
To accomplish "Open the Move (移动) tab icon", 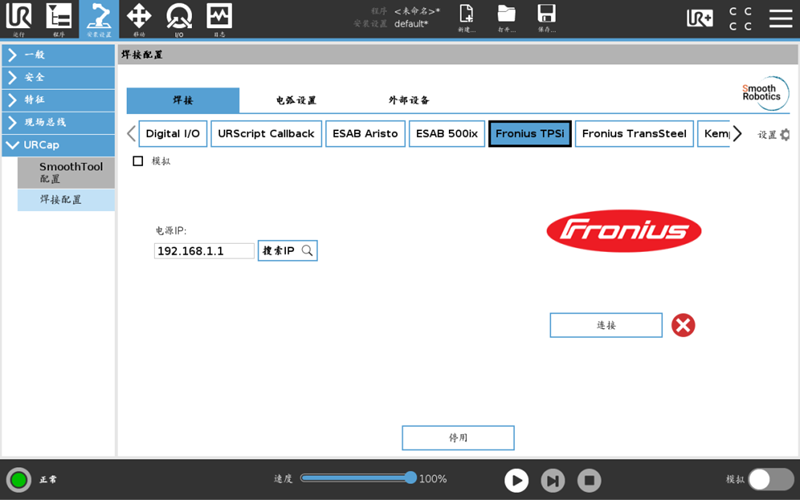I will coord(139,18).
